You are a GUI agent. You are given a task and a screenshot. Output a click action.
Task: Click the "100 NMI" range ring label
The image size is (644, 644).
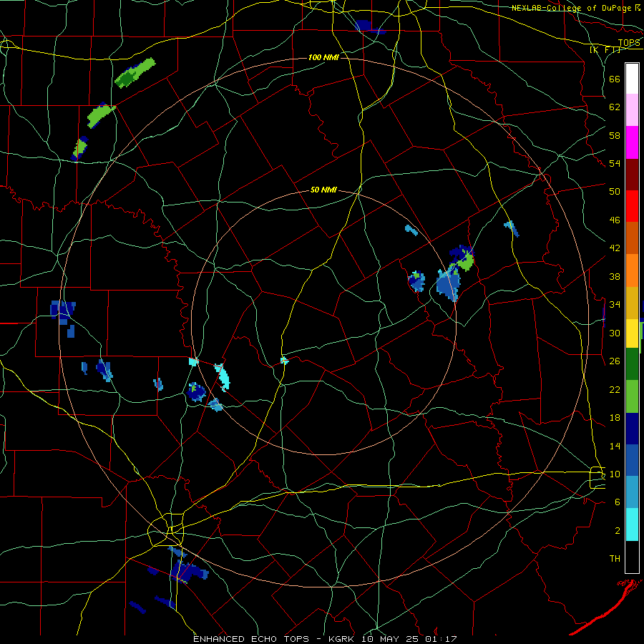(x=323, y=57)
